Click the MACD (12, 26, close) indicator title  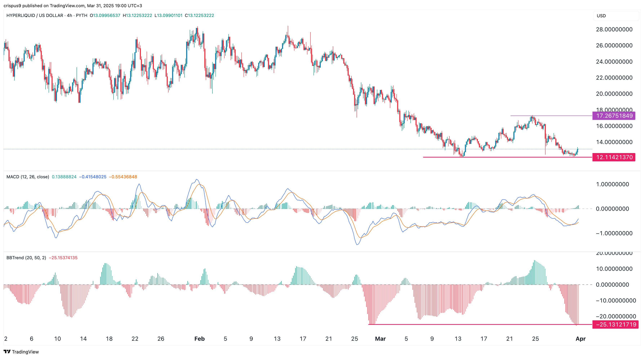(28, 177)
